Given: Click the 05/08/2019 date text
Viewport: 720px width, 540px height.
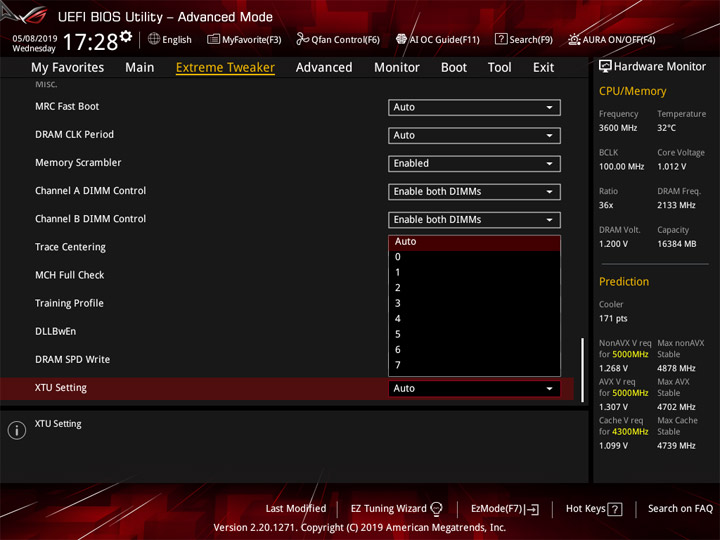Looking at the screenshot, I should coord(34,39).
